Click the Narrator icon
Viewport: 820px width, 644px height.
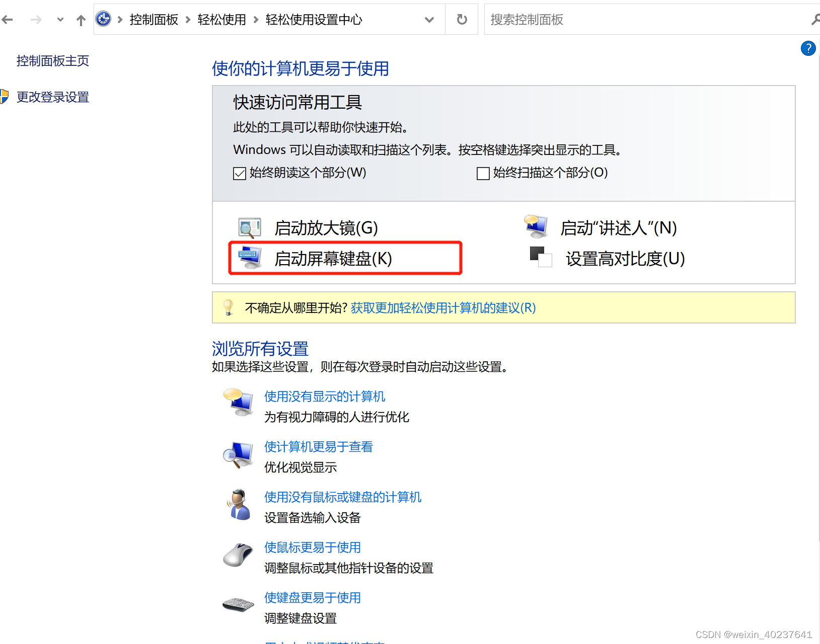pyautogui.click(x=536, y=226)
